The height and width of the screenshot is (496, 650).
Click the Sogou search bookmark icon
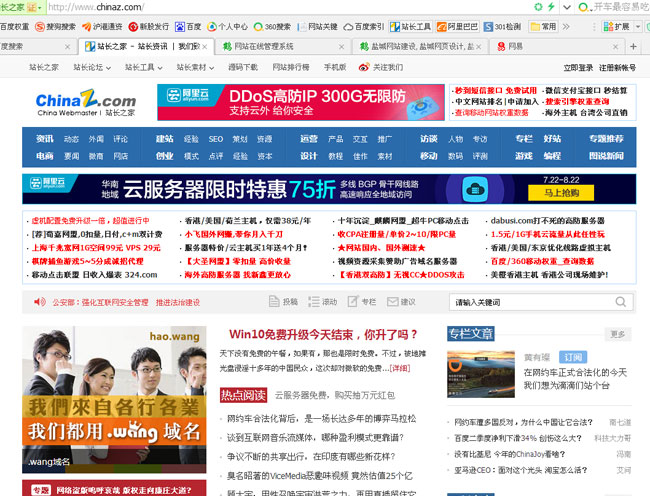(40, 27)
